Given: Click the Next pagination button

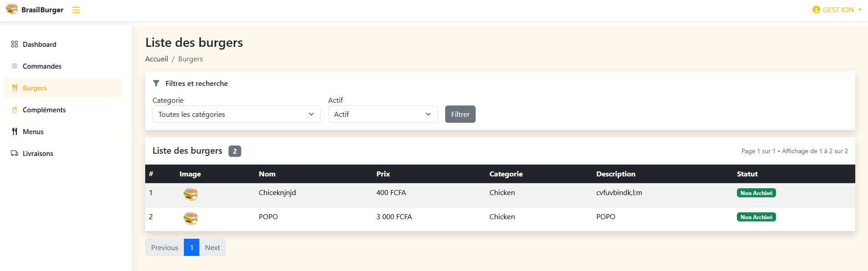Looking at the screenshot, I should pyautogui.click(x=213, y=247).
